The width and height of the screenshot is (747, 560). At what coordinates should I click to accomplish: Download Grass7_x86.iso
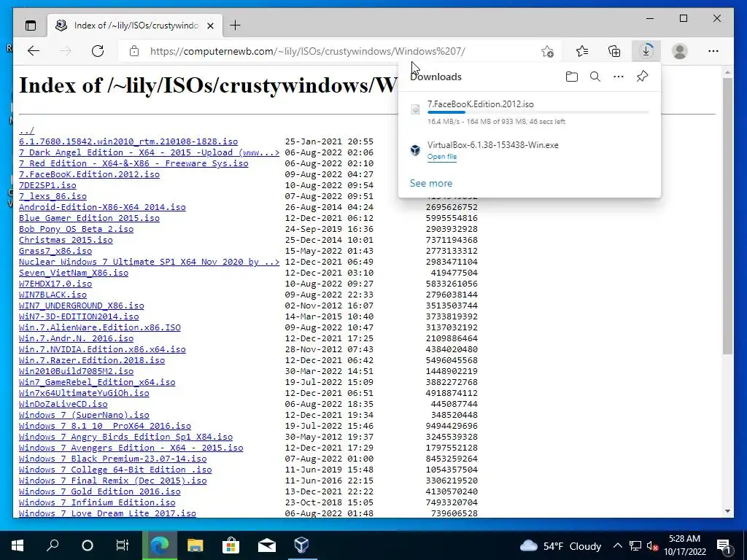point(55,251)
